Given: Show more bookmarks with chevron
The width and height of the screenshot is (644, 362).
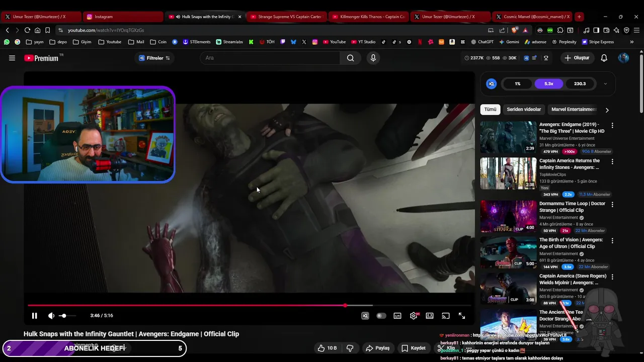Looking at the screenshot, I should point(631,42).
